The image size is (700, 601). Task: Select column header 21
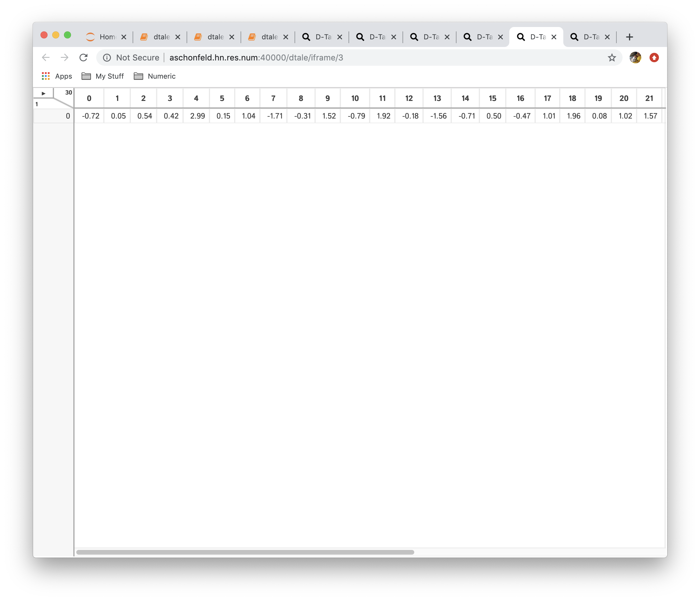[x=649, y=98]
